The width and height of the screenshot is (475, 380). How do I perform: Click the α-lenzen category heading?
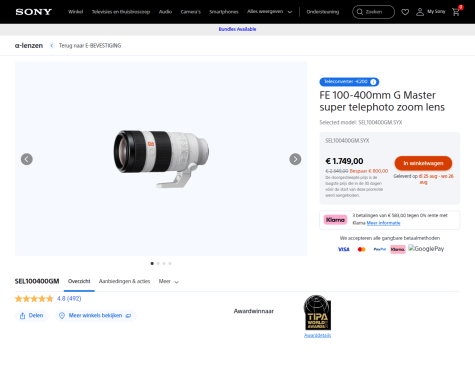pyautogui.click(x=29, y=46)
